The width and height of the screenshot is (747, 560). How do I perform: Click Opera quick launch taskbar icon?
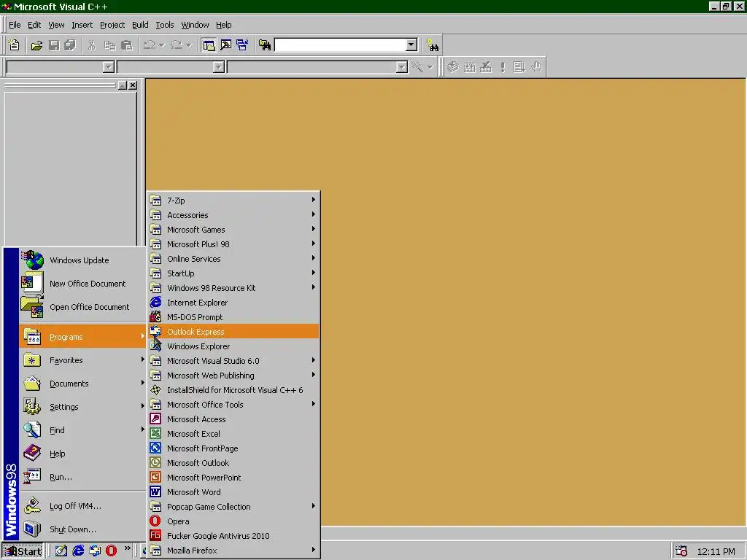[112, 551]
